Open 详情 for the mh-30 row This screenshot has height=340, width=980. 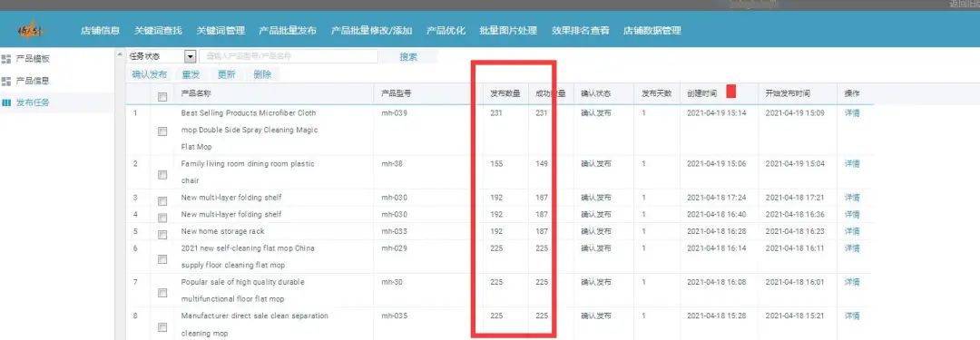pyautogui.click(x=852, y=282)
